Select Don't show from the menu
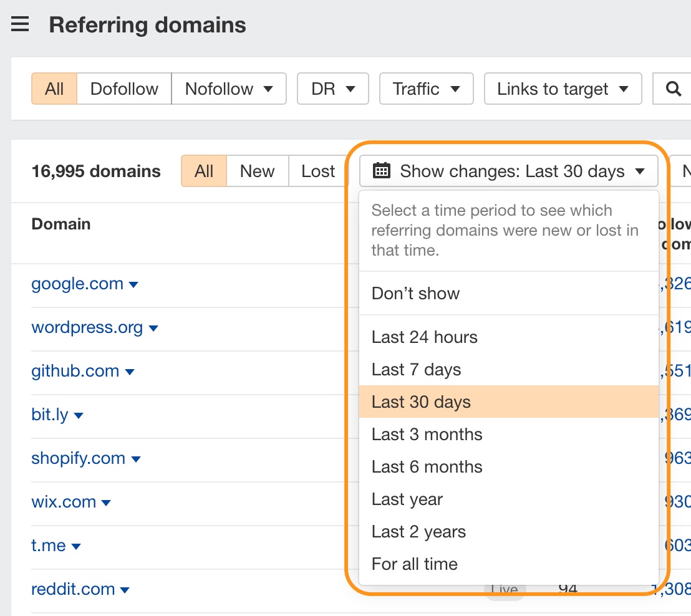This screenshot has height=616, width=691. [415, 294]
